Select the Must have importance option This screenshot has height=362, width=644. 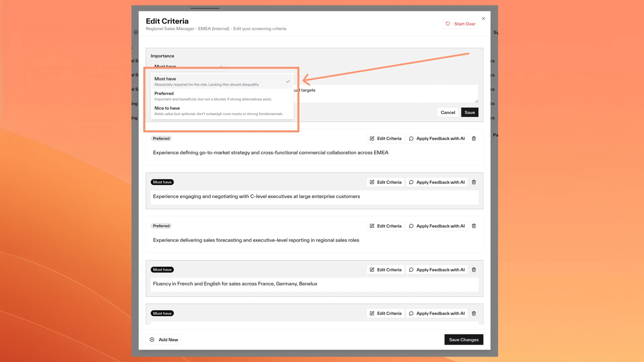222,81
